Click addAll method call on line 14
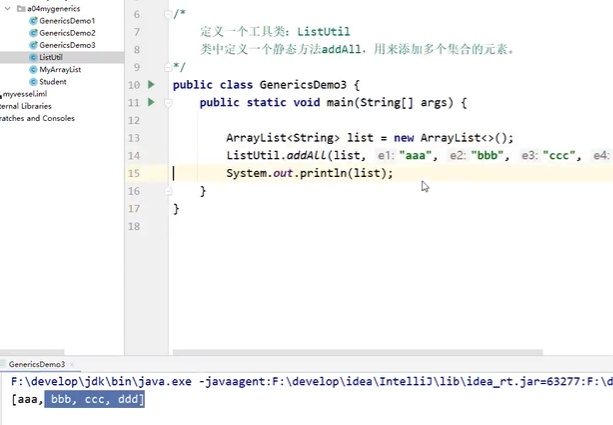Viewport: 613px width, 425px height. coord(306,156)
